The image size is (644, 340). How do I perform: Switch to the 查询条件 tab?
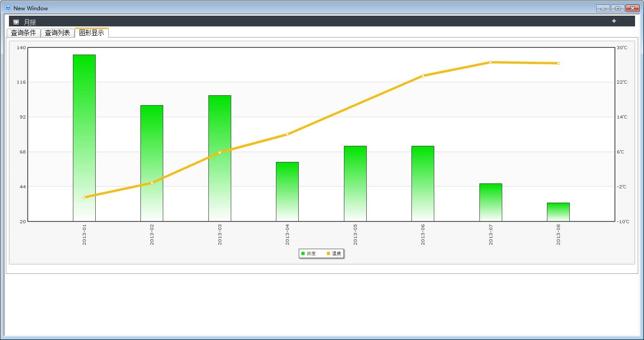pyautogui.click(x=24, y=33)
